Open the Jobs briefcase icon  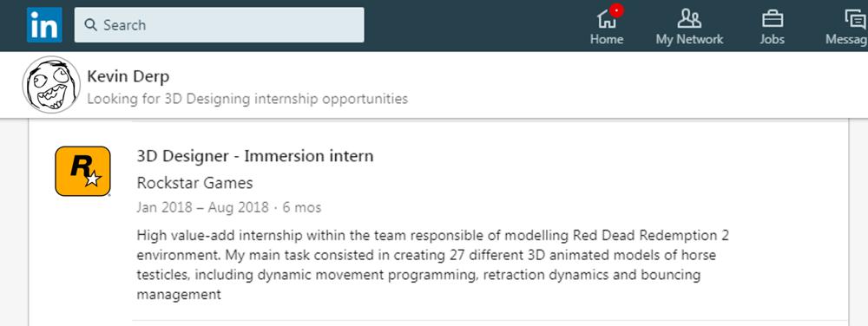(x=773, y=19)
